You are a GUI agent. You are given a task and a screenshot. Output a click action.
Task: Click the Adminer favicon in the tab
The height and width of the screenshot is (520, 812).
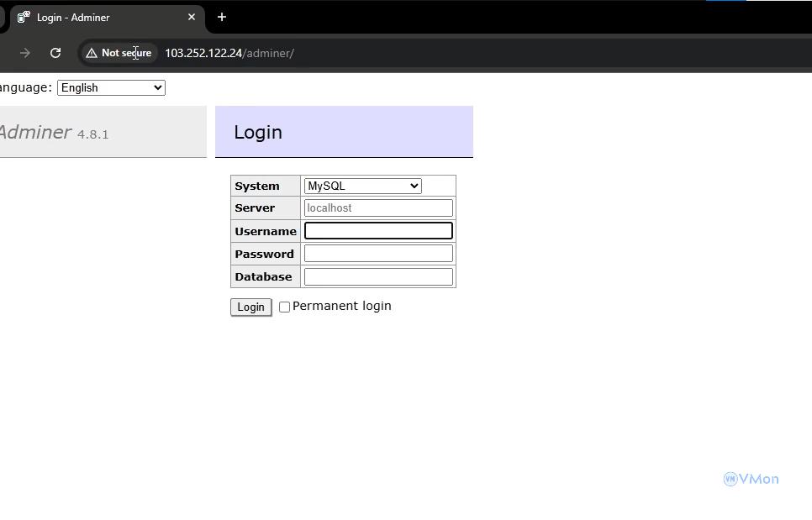click(x=24, y=17)
